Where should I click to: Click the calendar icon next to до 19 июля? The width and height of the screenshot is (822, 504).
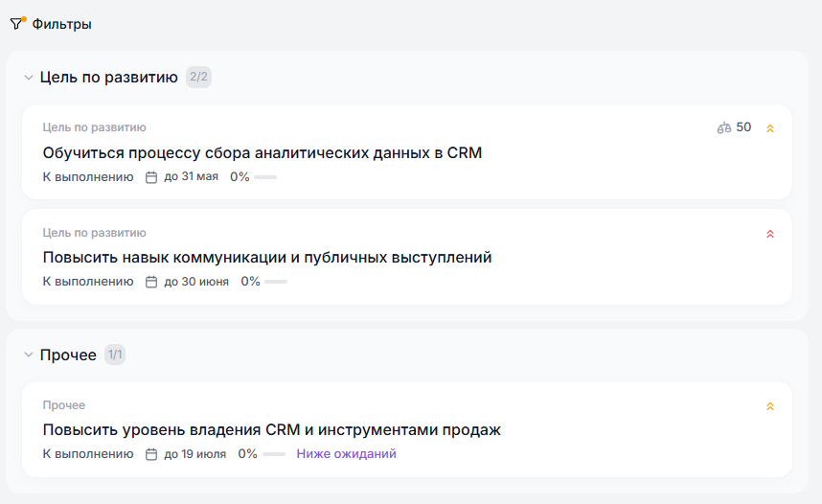(x=151, y=454)
